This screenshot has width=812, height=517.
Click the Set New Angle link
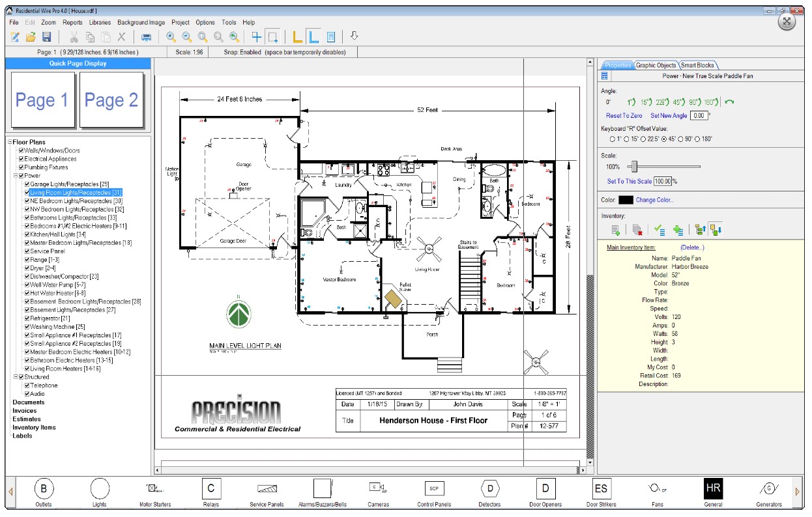point(669,115)
